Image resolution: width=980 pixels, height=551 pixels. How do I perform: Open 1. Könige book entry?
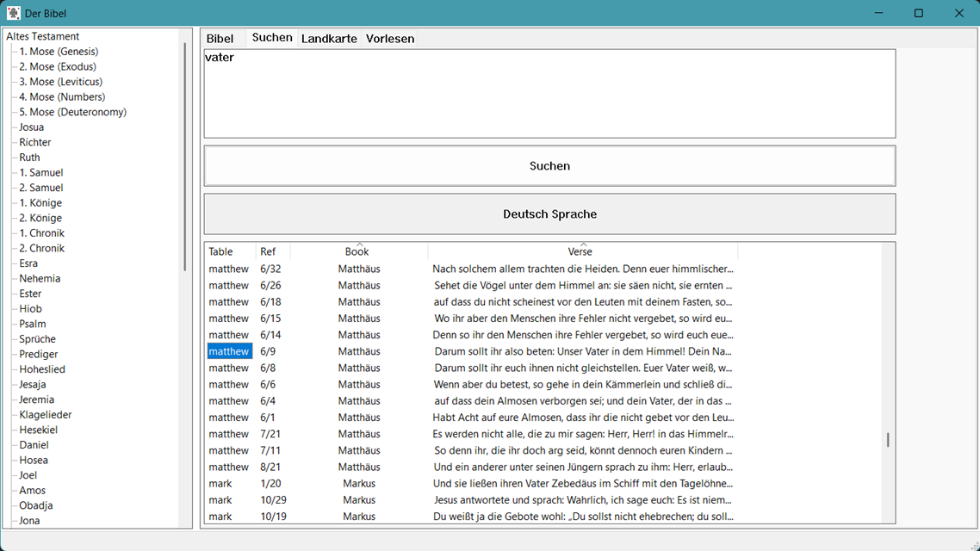click(x=40, y=203)
